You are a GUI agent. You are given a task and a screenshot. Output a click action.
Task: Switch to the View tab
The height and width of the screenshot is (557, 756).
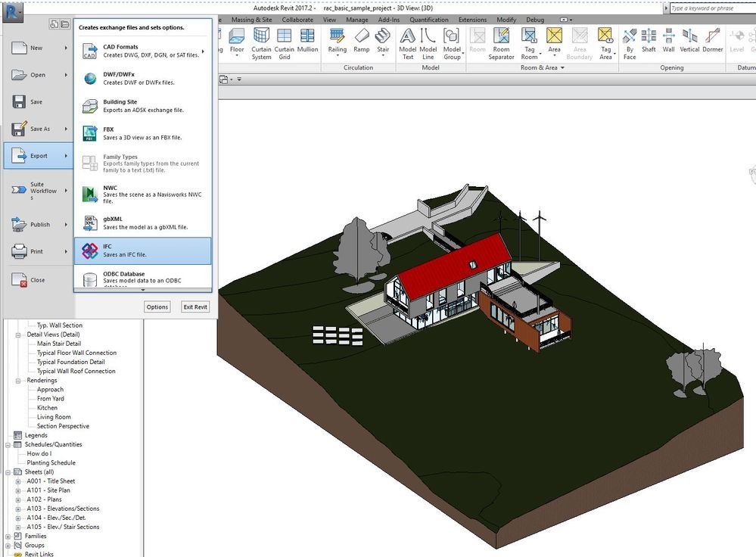tap(329, 20)
